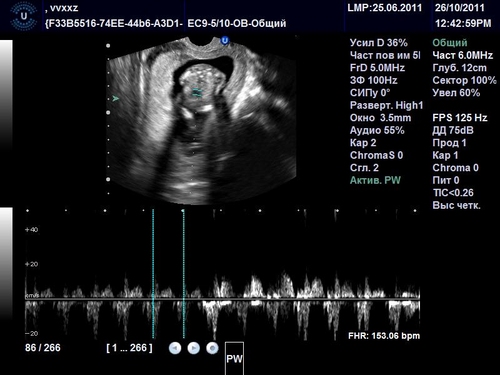Click the 'ChromaS 0' parameter
Viewport: 500px width, 375px height.
click(377, 155)
